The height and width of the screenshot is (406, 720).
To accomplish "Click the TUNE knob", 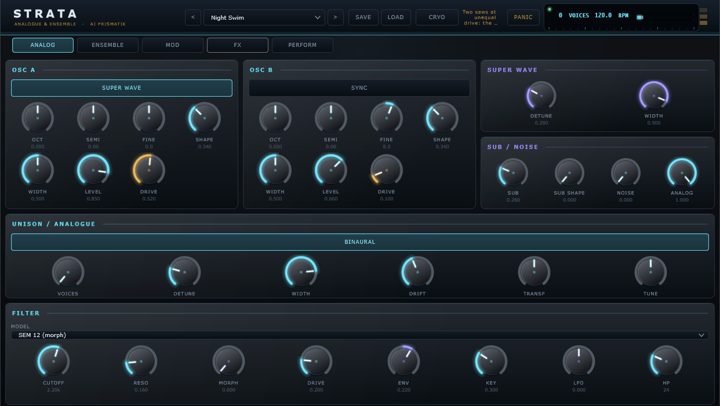I will (651, 272).
